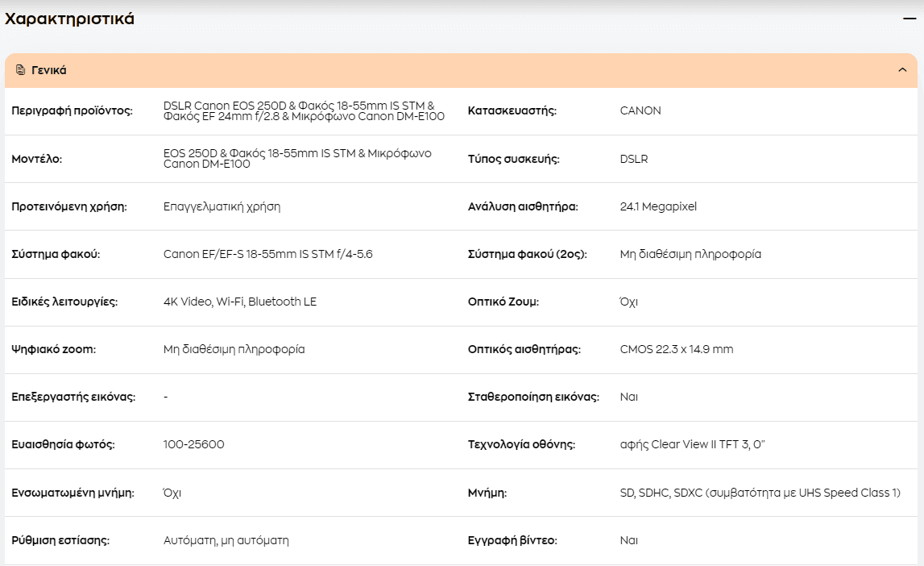Click the Γενικά section header label
The image size is (924, 566).
click(49, 70)
